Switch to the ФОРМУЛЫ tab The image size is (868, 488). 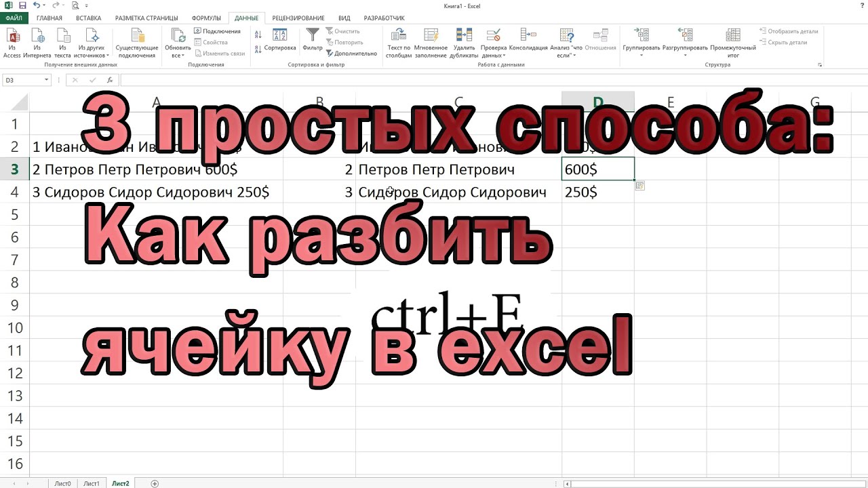(x=206, y=18)
